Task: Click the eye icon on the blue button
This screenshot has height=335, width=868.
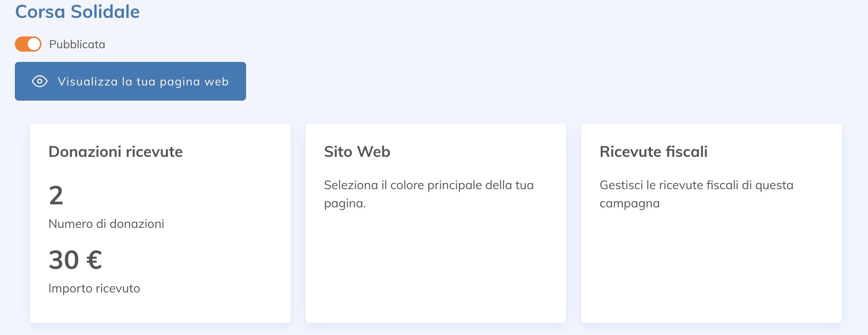Action: pos(40,81)
